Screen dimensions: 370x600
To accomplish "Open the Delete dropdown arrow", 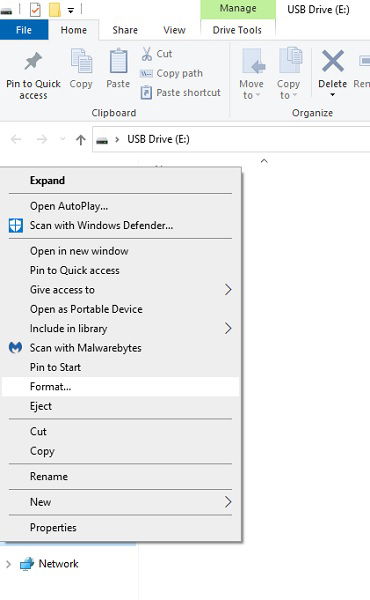I will coord(333,95).
